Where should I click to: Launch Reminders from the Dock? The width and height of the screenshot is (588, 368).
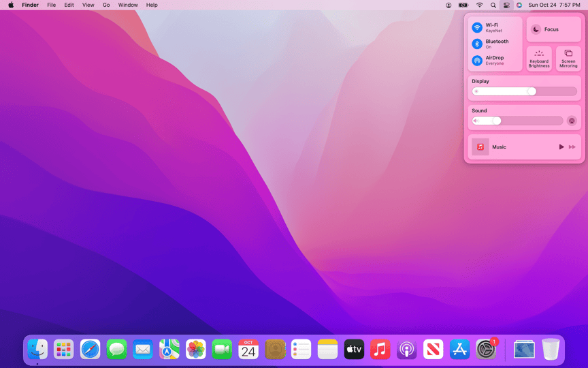pyautogui.click(x=301, y=349)
